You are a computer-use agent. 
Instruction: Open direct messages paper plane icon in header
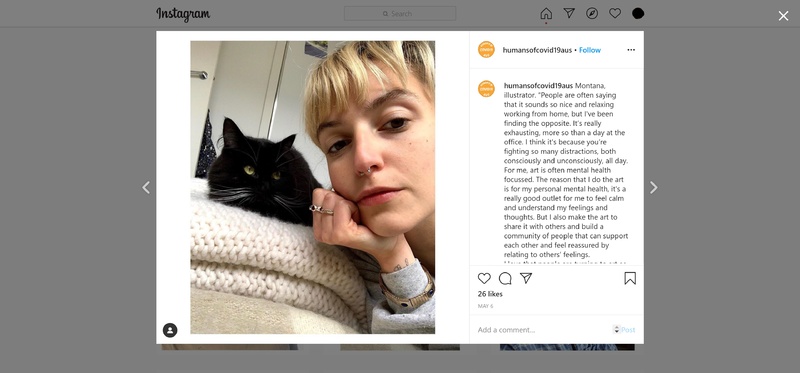coord(569,13)
